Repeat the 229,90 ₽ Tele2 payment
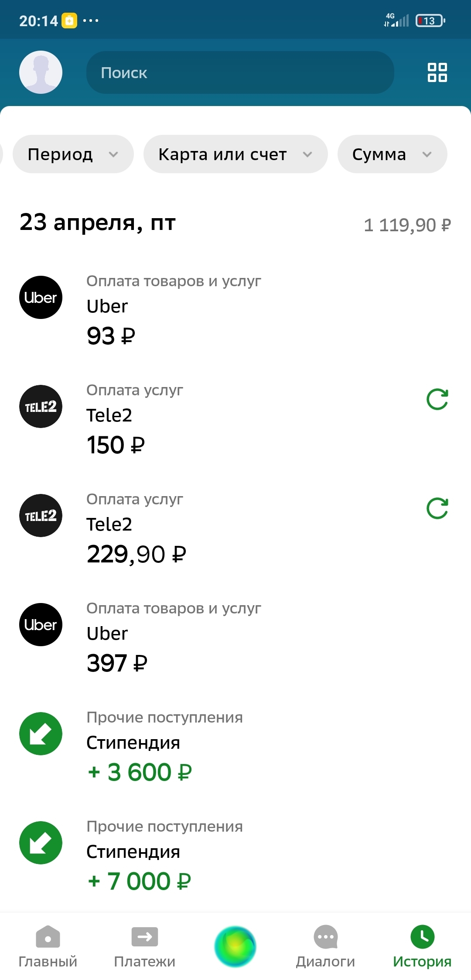This screenshot has width=471, height=980. (x=437, y=508)
